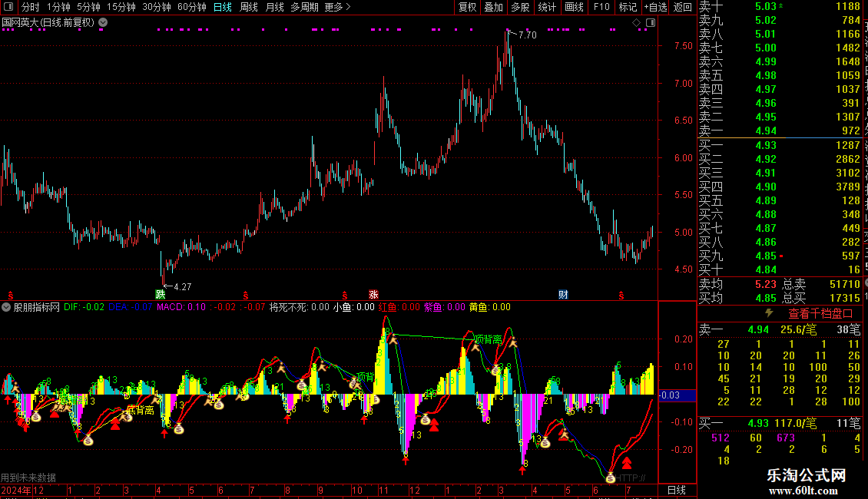Screen dimensions: 868x499
Task: Open 统计 statistics
Action: pos(547,7)
